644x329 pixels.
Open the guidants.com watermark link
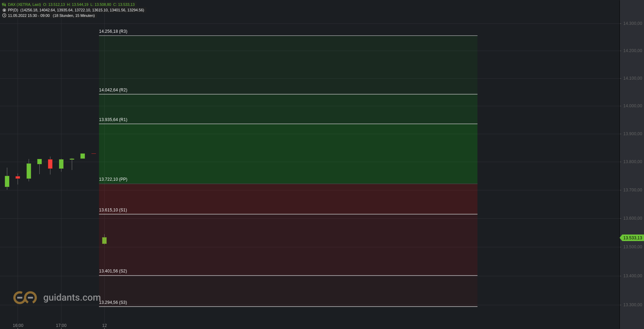(x=72, y=297)
